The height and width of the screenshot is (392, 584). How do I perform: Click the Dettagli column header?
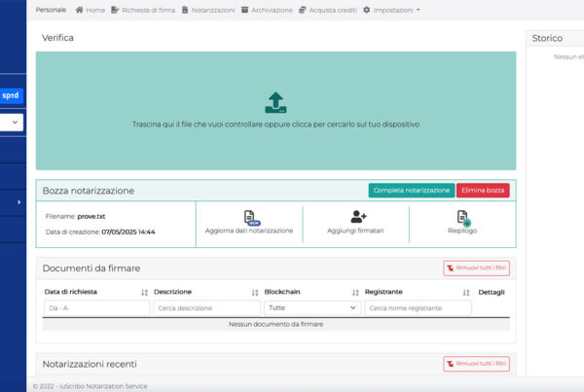click(x=492, y=292)
